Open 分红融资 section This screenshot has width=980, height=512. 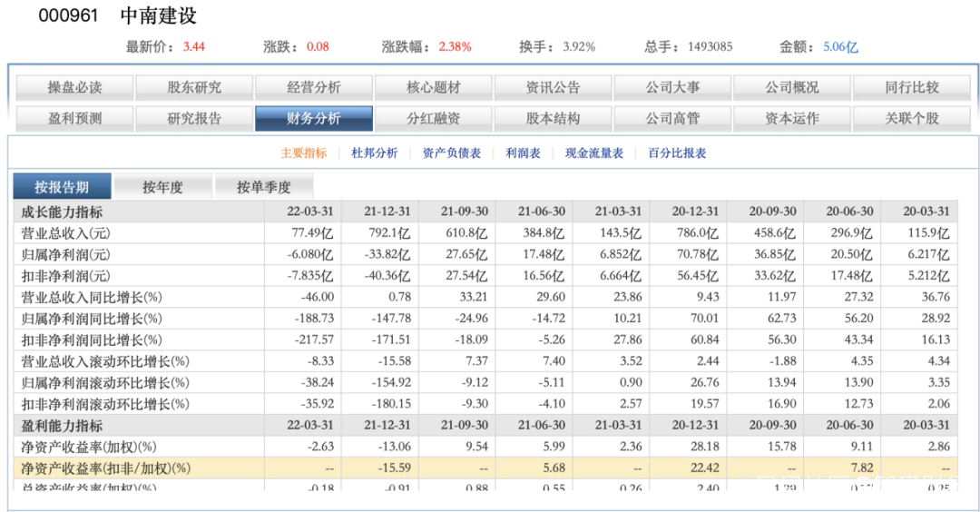(433, 119)
